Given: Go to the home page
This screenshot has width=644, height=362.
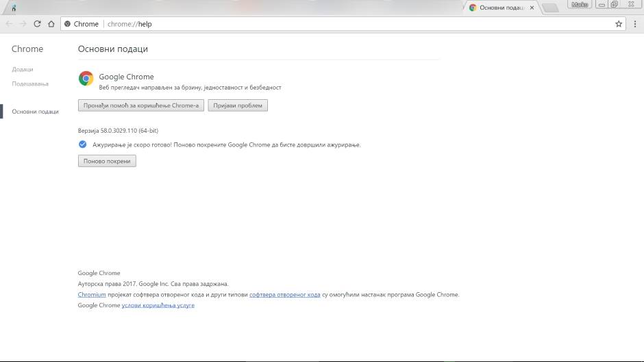Looking at the screenshot, I should point(51,24).
